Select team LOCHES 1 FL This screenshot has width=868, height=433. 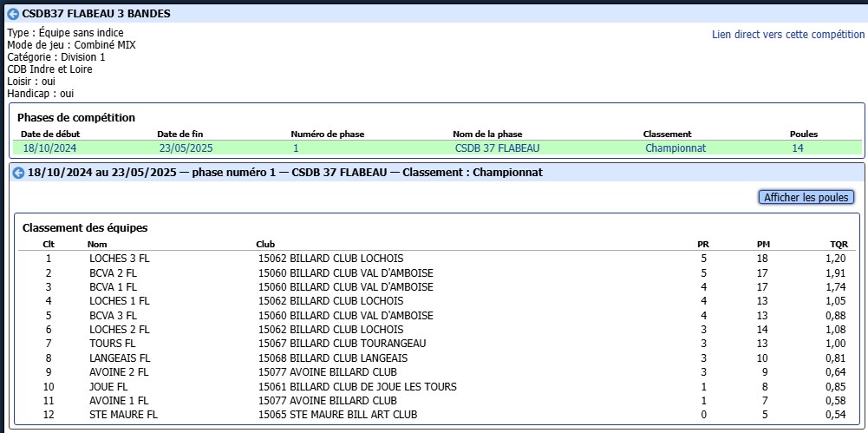coord(120,301)
